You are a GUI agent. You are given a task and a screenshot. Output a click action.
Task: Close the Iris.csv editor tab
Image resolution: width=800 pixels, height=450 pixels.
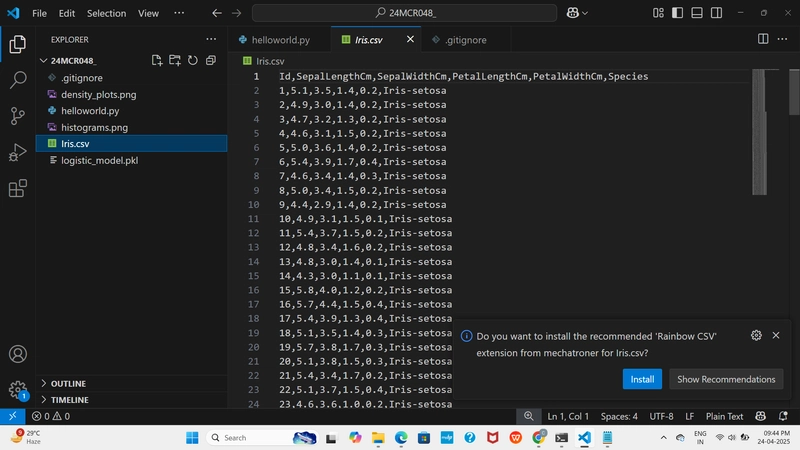tap(410, 39)
